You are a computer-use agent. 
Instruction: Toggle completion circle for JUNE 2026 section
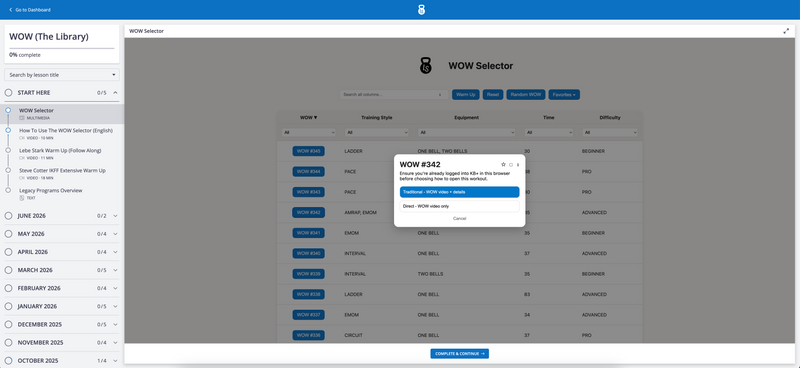[9, 216]
